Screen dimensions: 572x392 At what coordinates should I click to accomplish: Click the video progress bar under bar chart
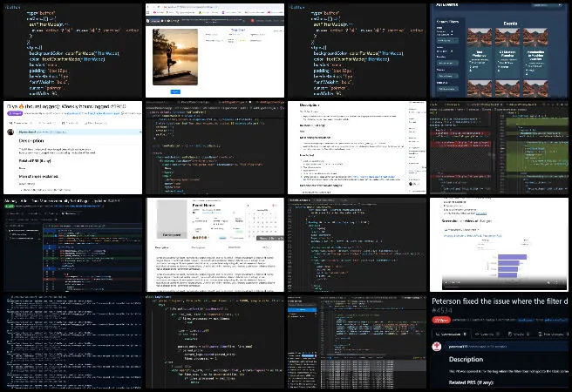tap(501, 281)
